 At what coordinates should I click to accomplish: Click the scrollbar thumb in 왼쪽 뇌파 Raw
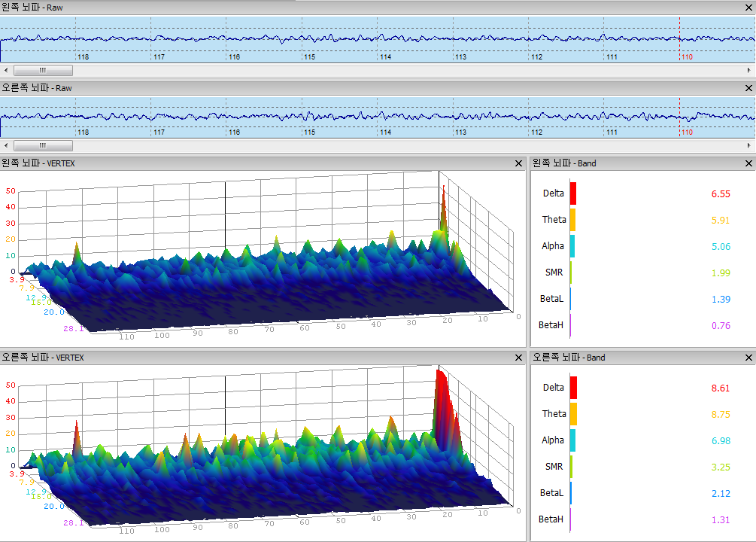coord(43,71)
